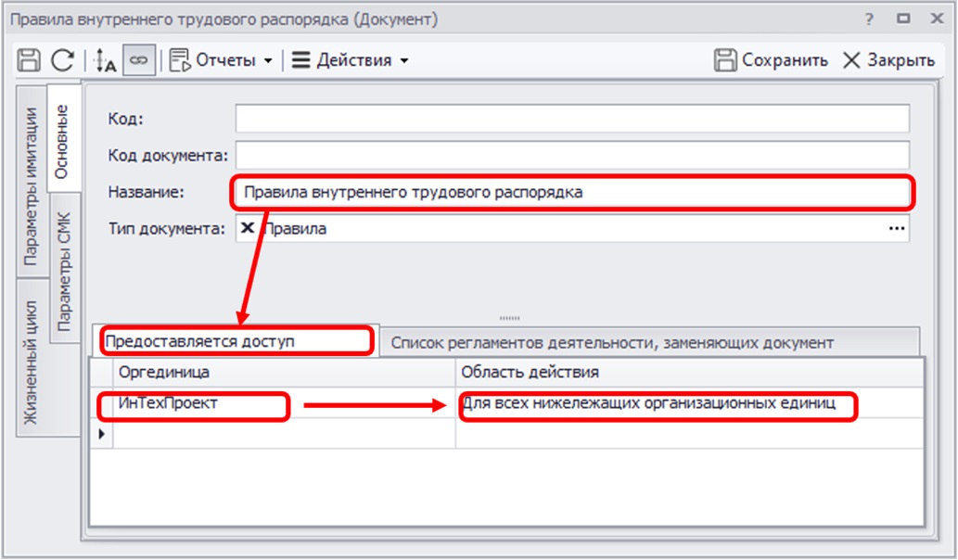Click the alphabetical sort icon
This screenshot has width=958, height=560.
pos(106,61)
